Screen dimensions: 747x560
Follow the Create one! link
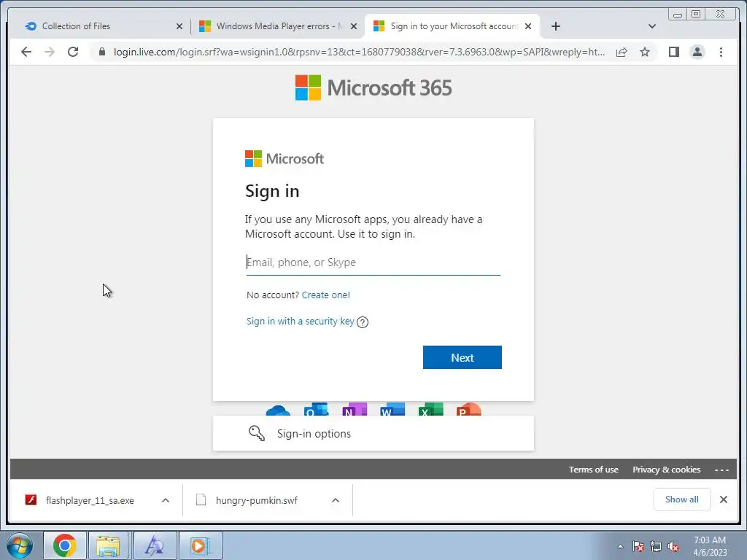[326, 295]
